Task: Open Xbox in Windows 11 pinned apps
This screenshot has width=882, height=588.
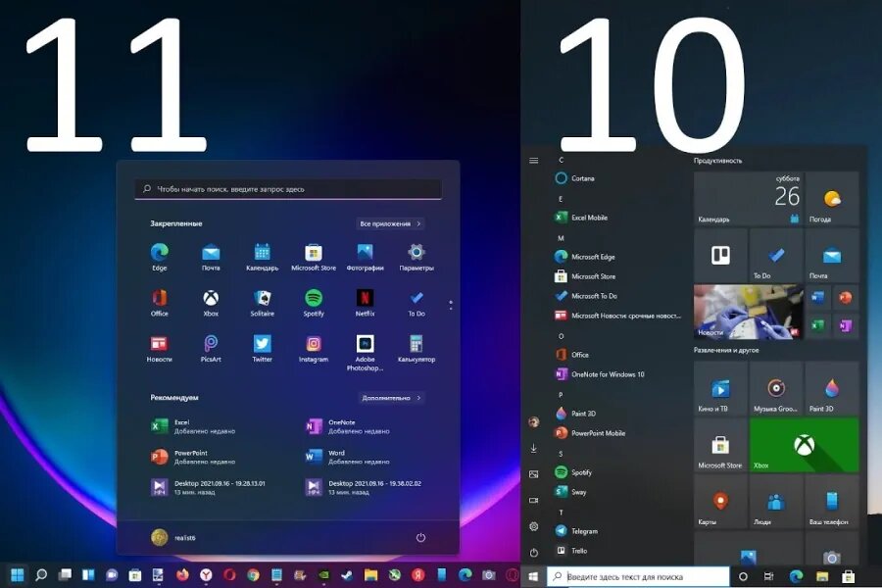Action: pos(211,303)
